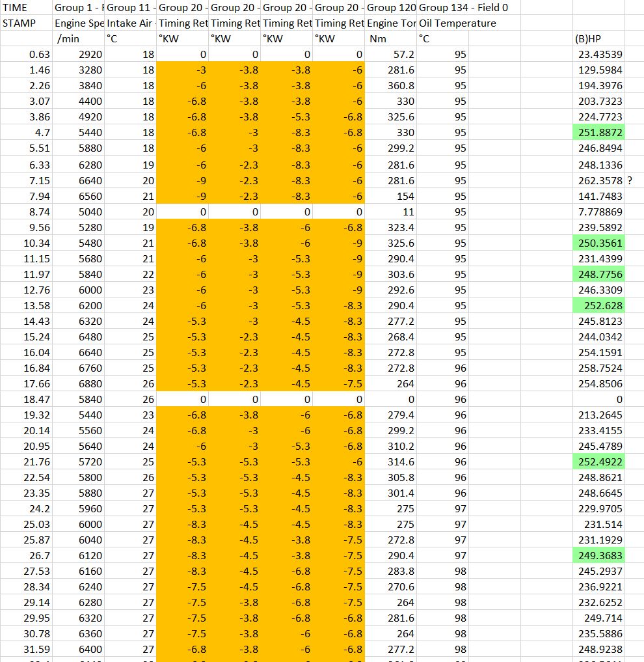Click torque value 303.6
644x662 pixels.
coord(391,275)
